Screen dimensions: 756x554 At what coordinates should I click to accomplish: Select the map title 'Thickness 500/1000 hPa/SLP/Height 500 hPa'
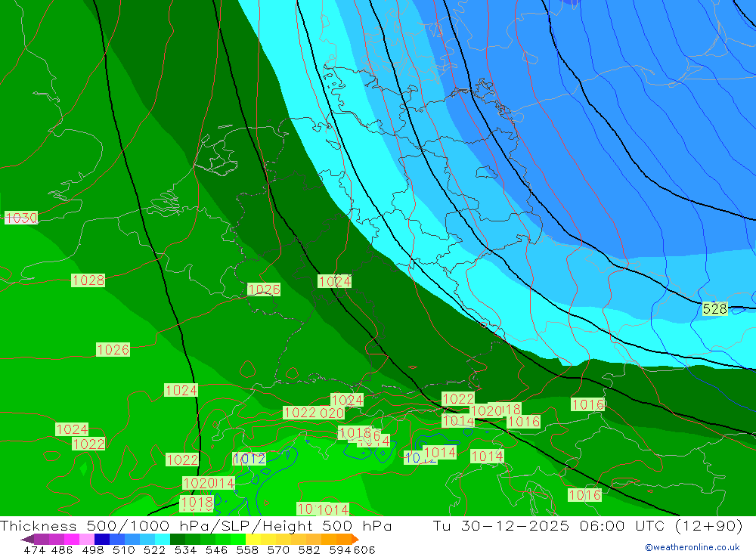(x=196, y=525)
